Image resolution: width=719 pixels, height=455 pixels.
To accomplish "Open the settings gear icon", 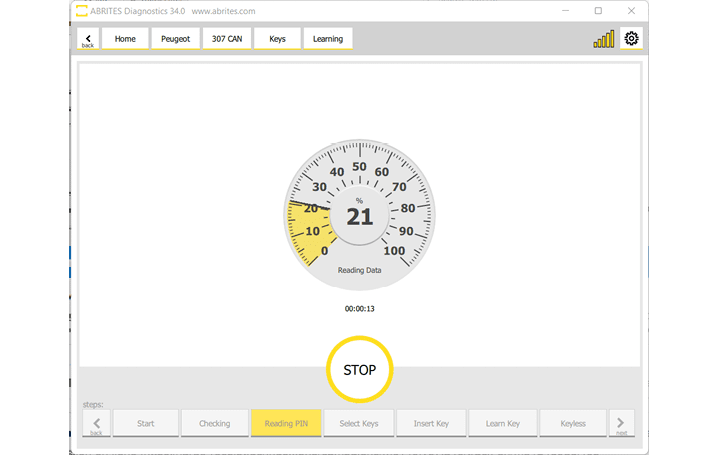I will click(x=631, y=39).
